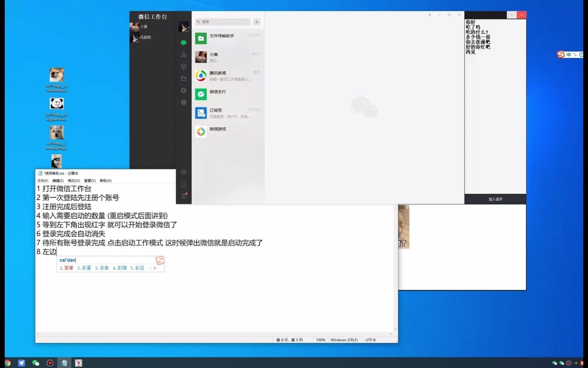This screenshot has width=588, height=368.
Task: Open the 订阅号 chat entry
Action: pyautogui.click(x=228, y=113)
